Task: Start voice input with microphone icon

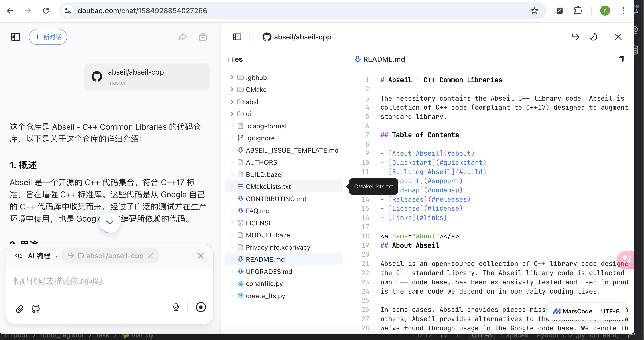Action: (x=176, y=307)
